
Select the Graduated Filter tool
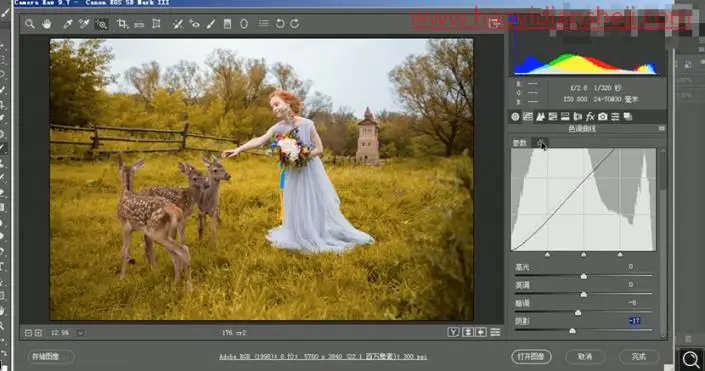[x=228, y=24]
